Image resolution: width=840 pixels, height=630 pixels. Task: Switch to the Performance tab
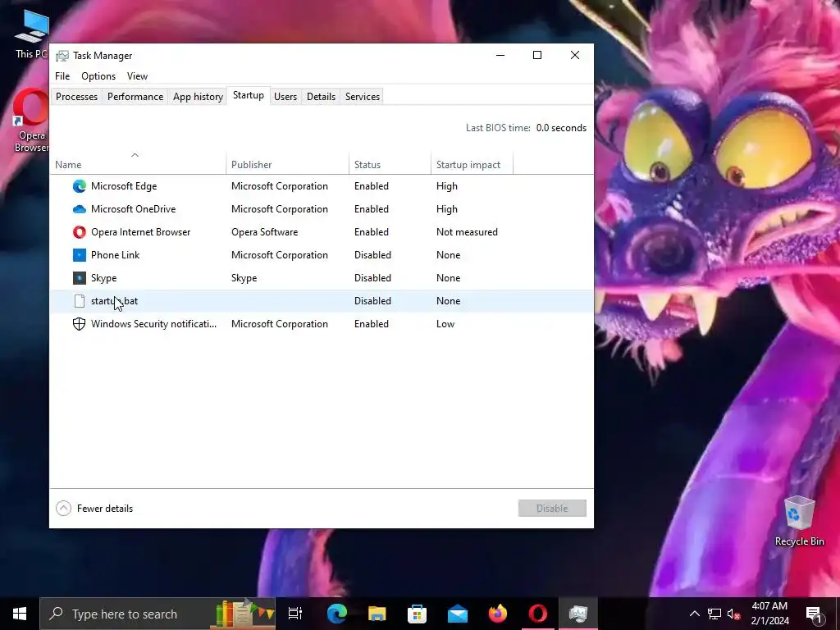[x=135, y=97]
